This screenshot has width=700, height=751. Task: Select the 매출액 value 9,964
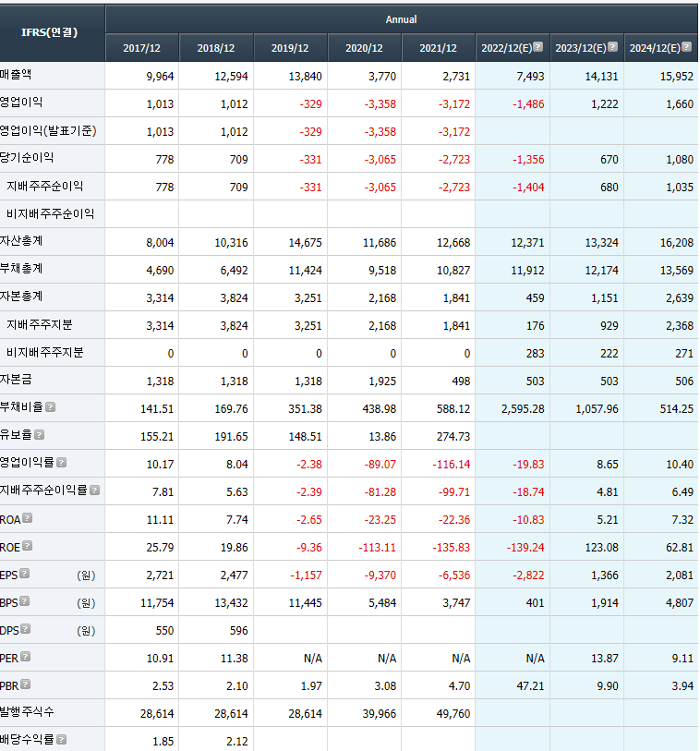(160, 77)
